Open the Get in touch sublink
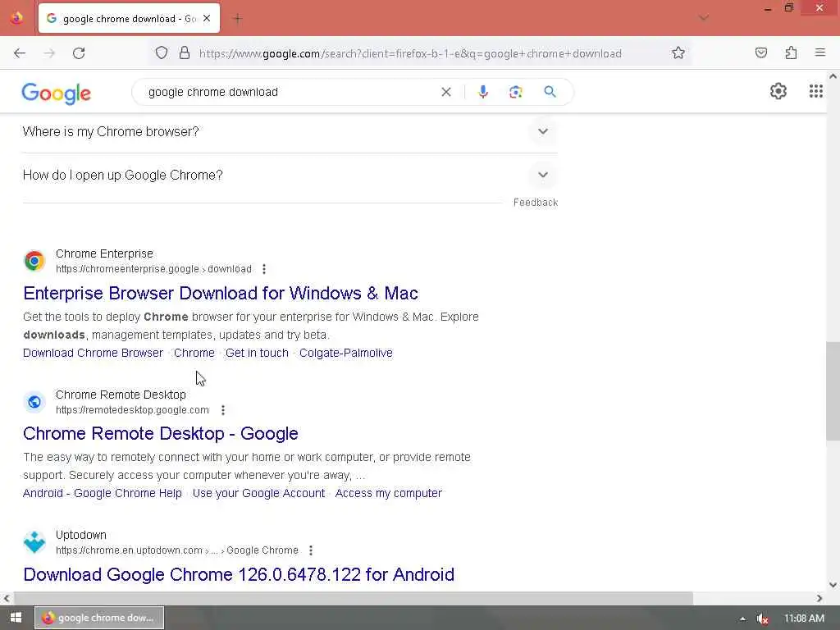Viewport: 840px width, 630px height. pyautogui.click(x=257, y=353)
